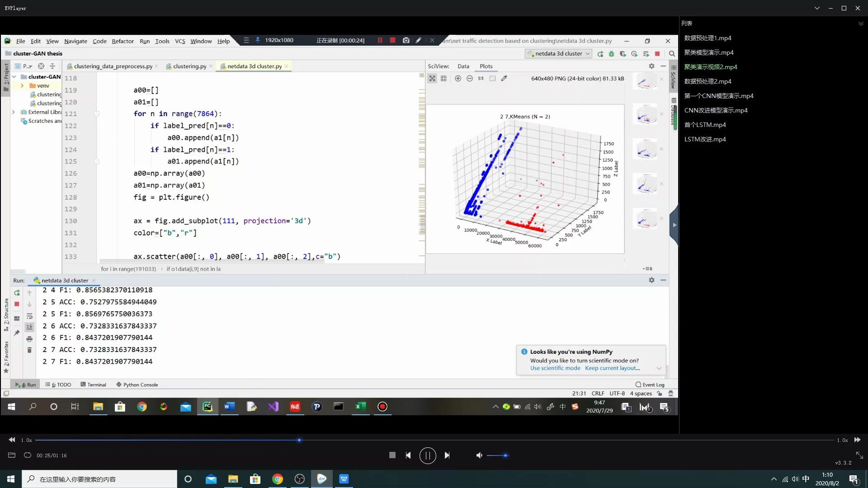Select the Data tab in SciView panel
868x488 pixels.
[x=463, y=66]
